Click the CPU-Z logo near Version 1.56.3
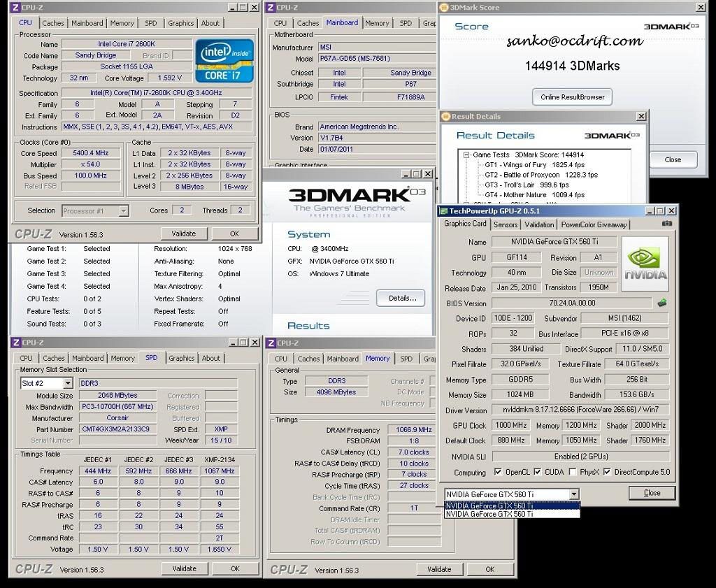716x588 pixels. (33, 233)
